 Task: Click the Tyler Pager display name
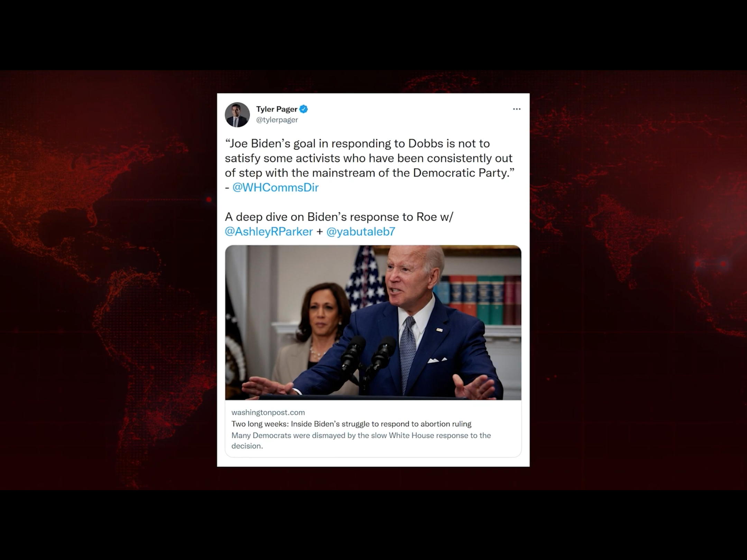(x=277, y=109)
